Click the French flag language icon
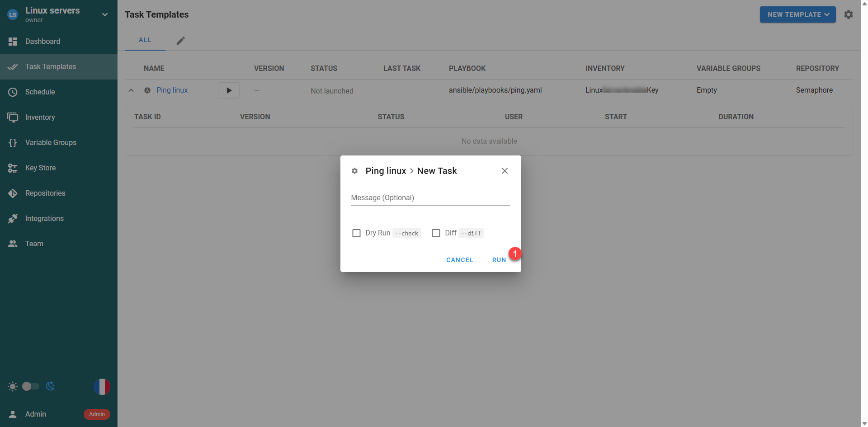 click(102, 387)
